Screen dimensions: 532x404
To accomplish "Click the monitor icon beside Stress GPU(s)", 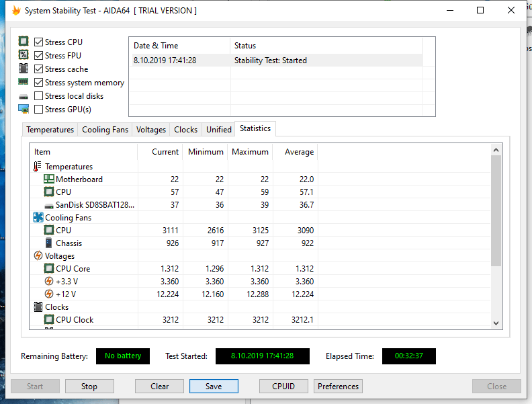I will click(x=24, y=109).
